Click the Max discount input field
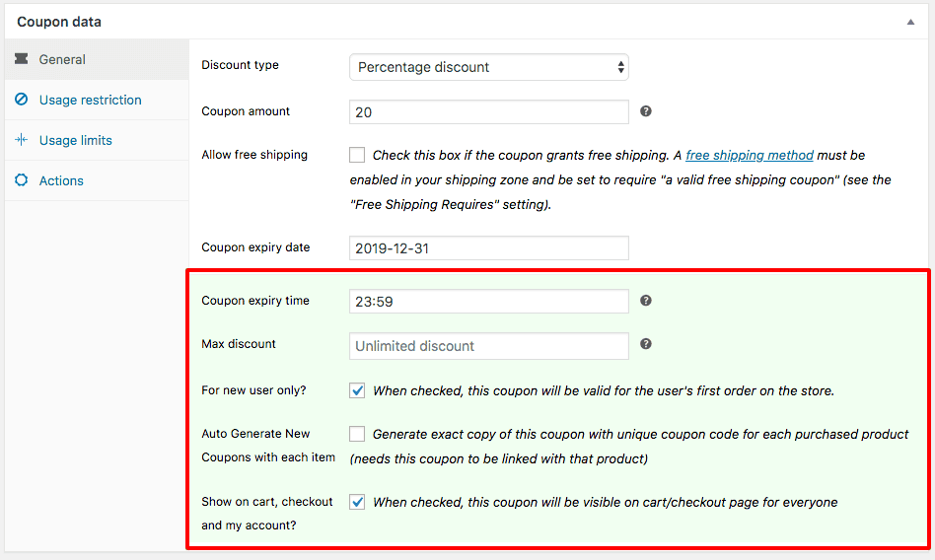The width and height of the screenshot is (935, 560). click(489, 346)
